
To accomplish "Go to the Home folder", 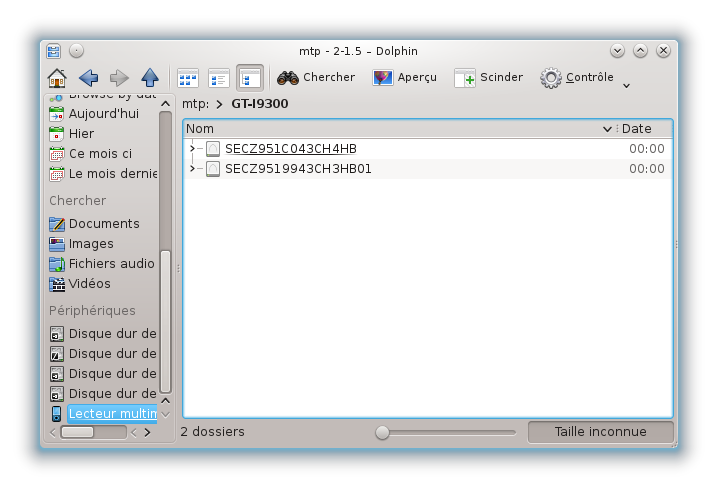I will (57, 78).
